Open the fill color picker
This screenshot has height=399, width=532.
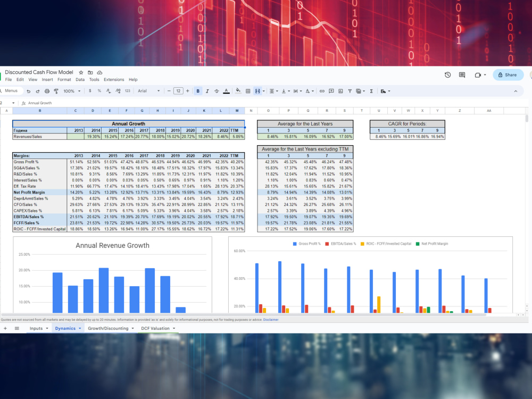(238, 91)
